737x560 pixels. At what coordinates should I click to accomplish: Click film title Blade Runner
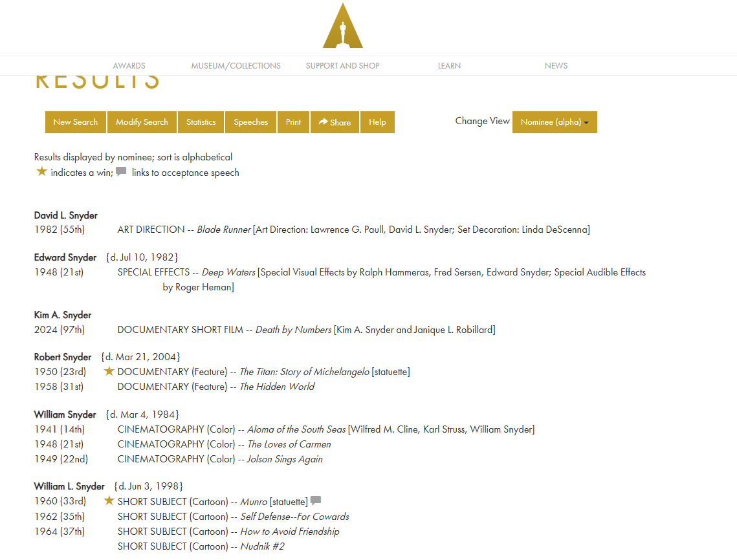point(224,230)
